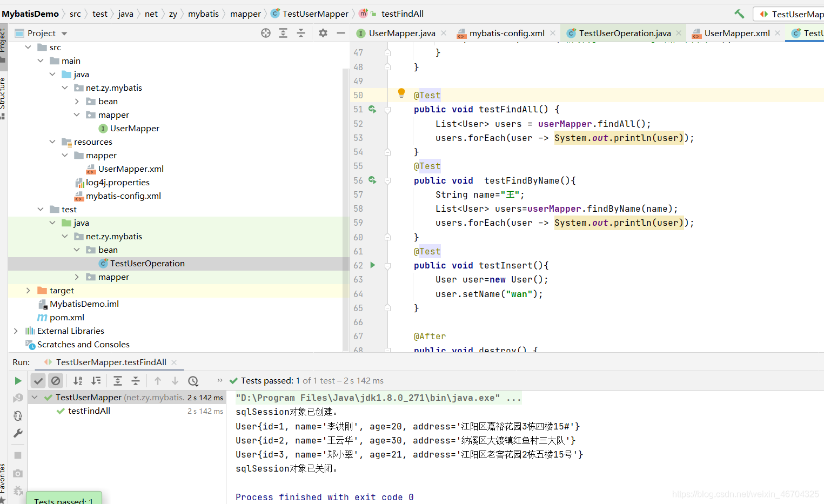Close the TestUserMapper.testFindAll run tab
The image size is (824, 504).
pyautogui.click(x=174, y=362)
